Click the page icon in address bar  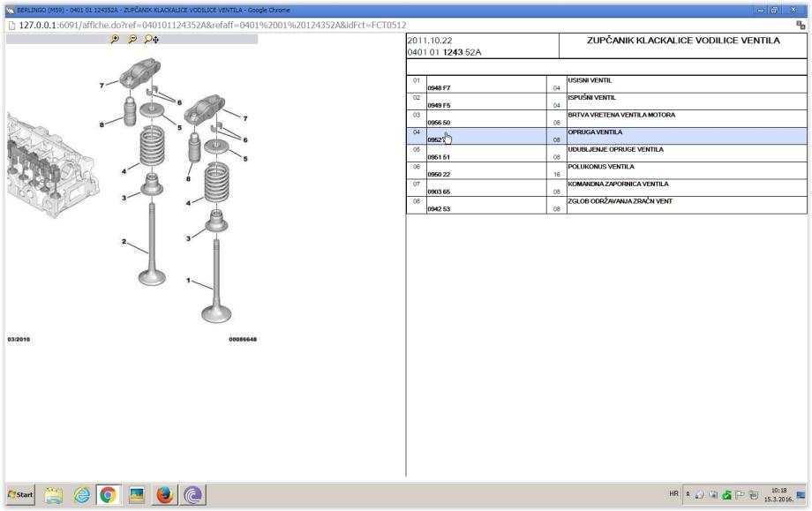coord(11,26)
